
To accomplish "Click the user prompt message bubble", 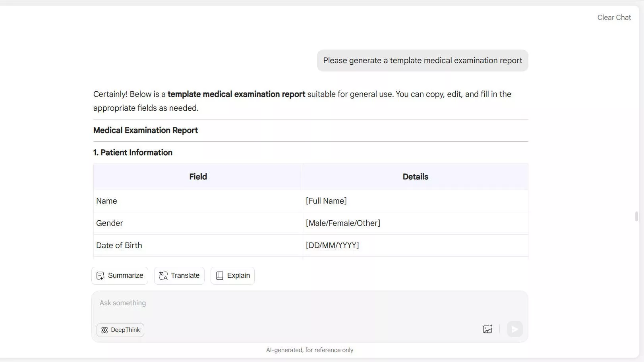I will click(x=422, y=61).
